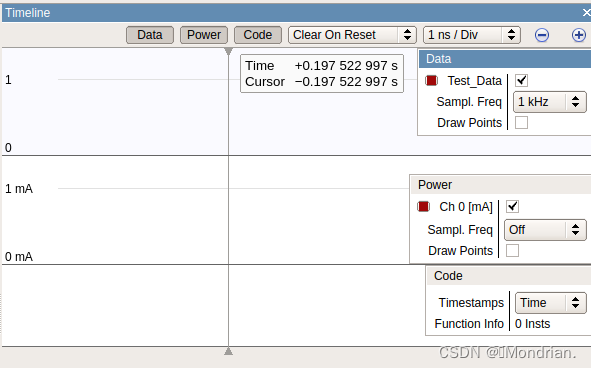Open the Clear On Reset dropdown
Image resolution: width=591 pixels, height=368 pixels.
[x=352, y=35]
